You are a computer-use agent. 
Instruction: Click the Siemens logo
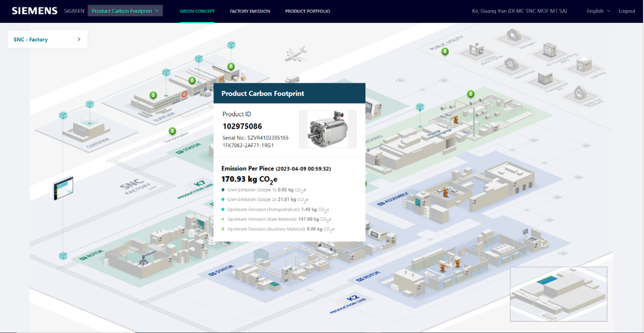pos(35,11)
